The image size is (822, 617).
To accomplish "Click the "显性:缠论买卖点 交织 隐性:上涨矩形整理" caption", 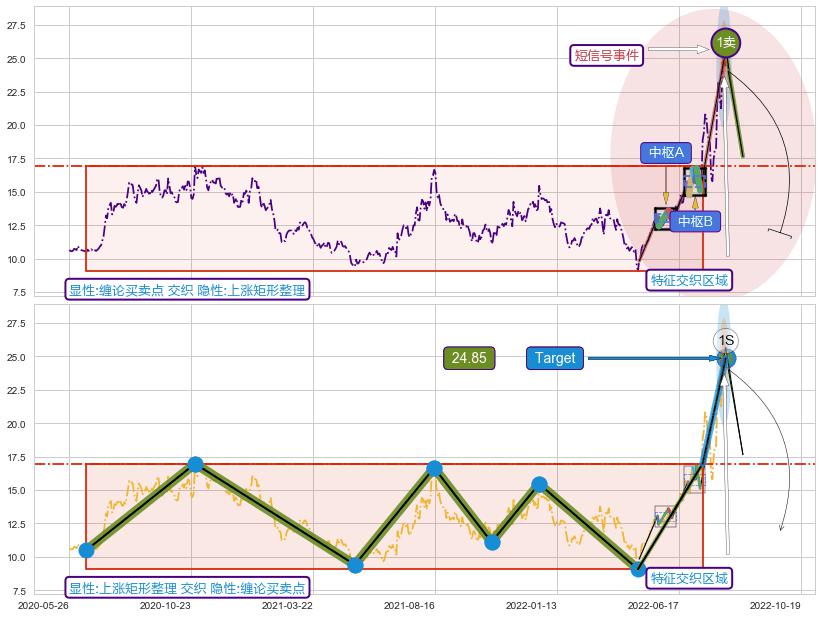I will [x=187, y=290].
